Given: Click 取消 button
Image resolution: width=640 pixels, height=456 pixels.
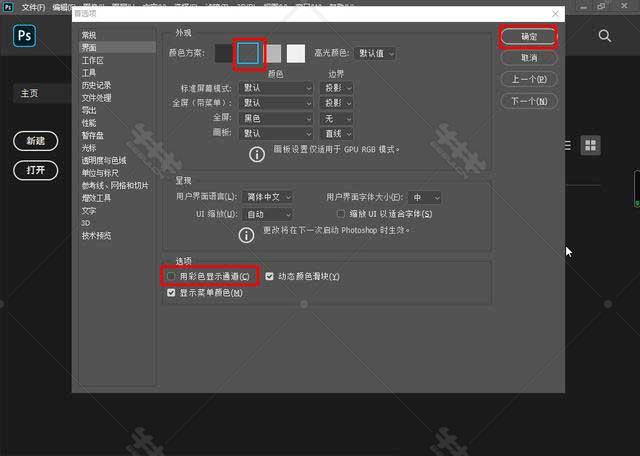Looking at the screenshot, I should [529, 58].
